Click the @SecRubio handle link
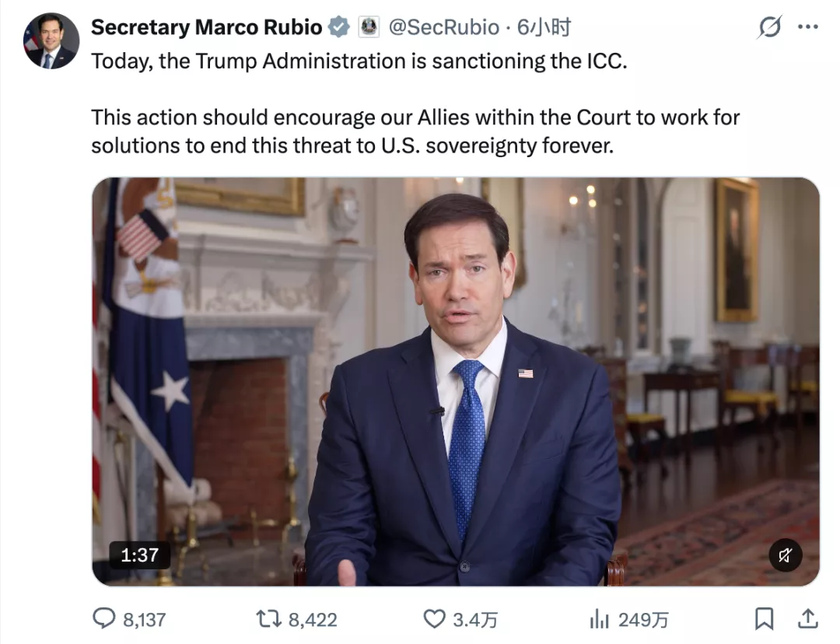This screenshot has width=840, height=644. point(443,26)
